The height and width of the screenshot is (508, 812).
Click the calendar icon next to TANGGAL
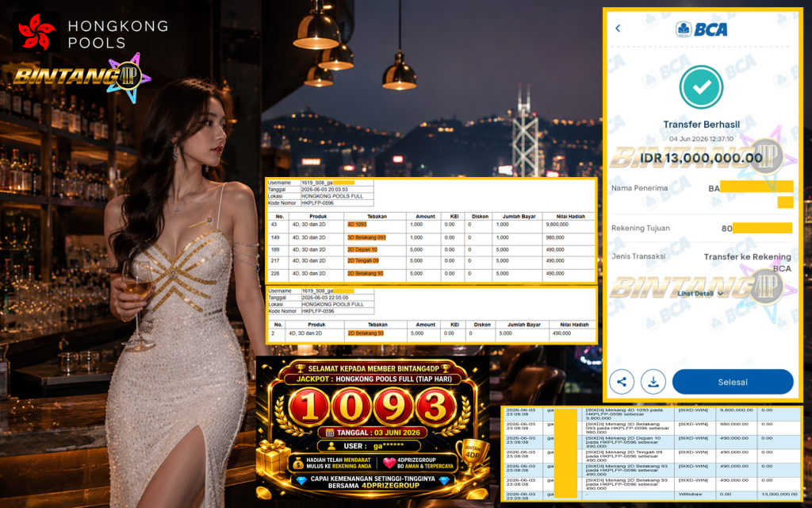(329, 433)
